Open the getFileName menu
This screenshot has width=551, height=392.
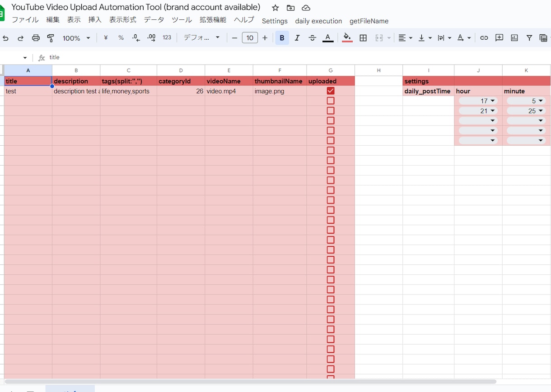tap(369, 21)
